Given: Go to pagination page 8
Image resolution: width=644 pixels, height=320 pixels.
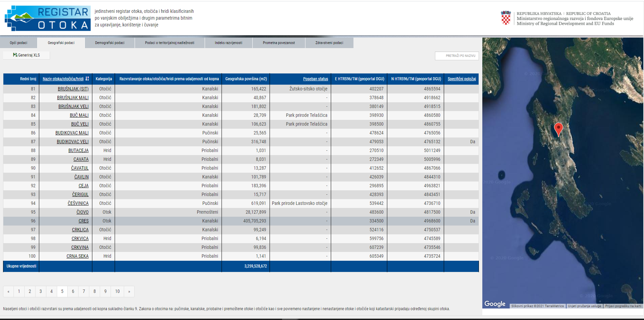Looking at the screenshot, I should click(95, 292).
